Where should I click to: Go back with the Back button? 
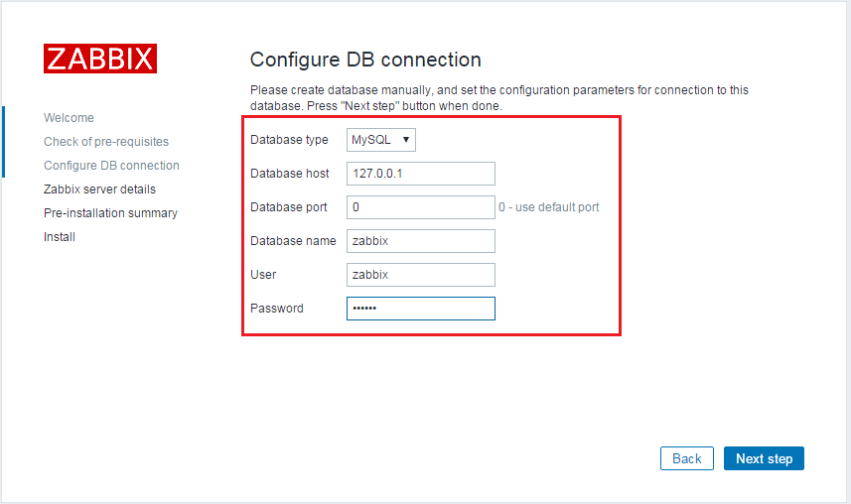click(x=687, y=458)
